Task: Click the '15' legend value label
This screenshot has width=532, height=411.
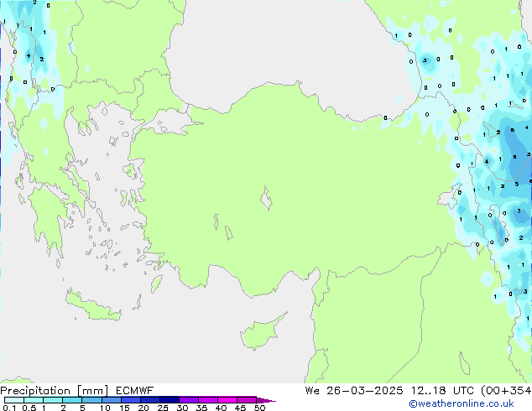Action: pos(124,408)
